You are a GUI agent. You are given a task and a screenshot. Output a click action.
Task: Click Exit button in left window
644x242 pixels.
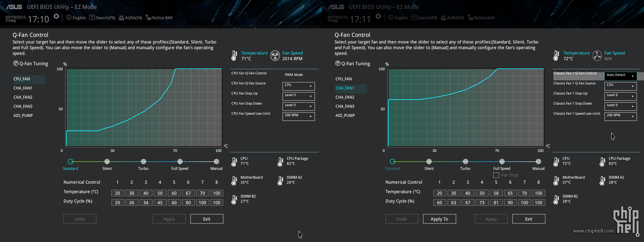207,219
